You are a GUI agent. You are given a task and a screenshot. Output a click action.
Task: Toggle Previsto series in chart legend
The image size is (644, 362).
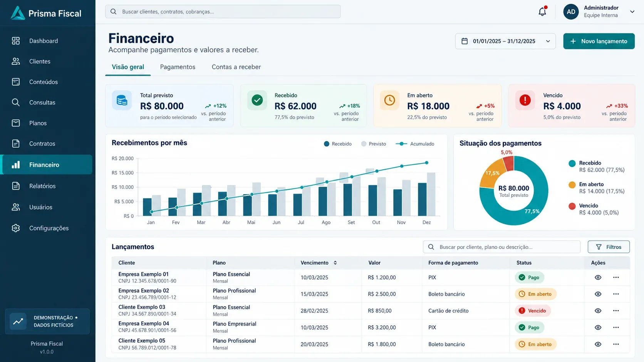[x=373, y=144]
